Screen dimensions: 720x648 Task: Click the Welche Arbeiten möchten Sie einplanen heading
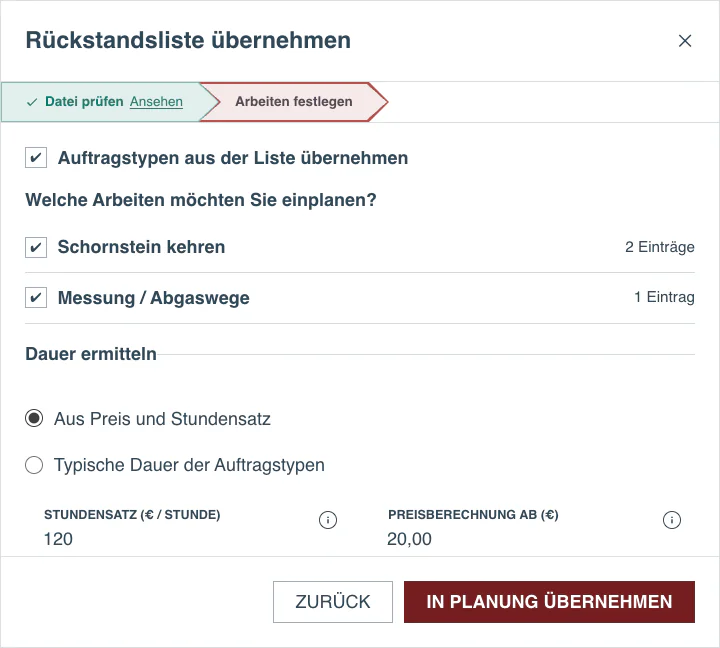tap(201, 200)
